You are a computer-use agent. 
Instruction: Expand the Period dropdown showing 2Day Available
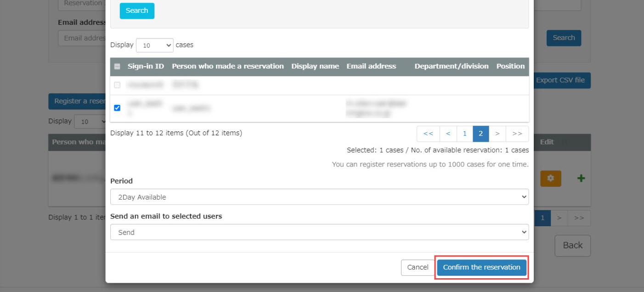point(319,197)
